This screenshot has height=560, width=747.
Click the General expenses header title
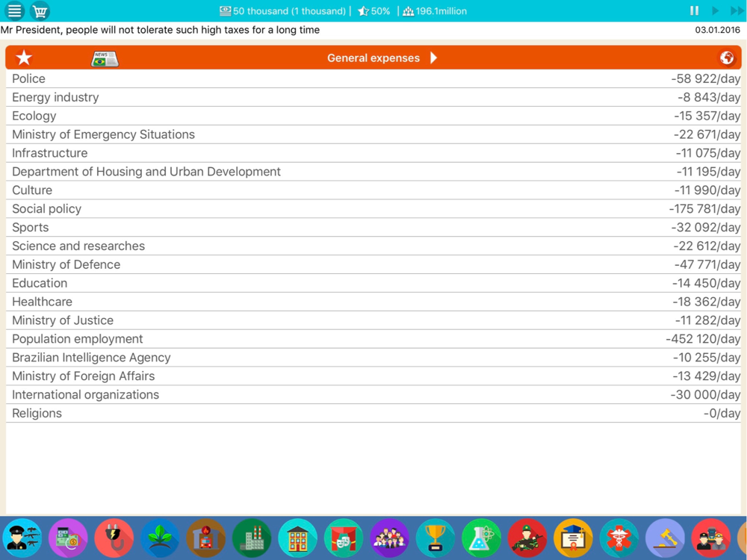(373, 58)
